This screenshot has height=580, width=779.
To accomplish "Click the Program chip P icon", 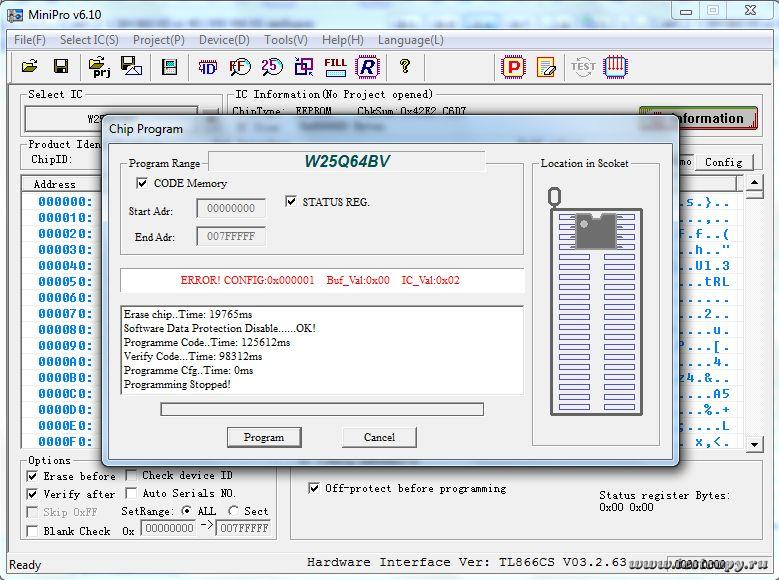I will (513, 67).
